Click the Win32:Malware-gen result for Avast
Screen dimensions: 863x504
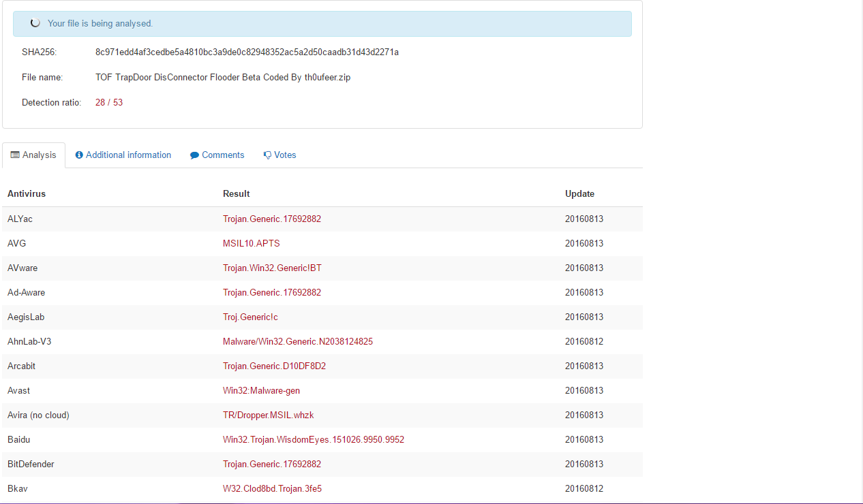261,391
